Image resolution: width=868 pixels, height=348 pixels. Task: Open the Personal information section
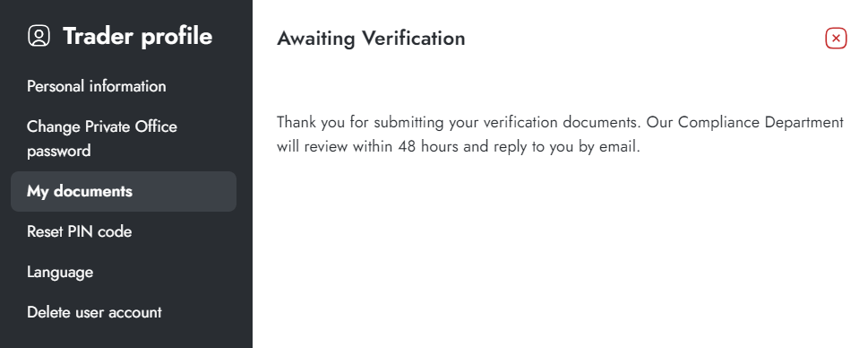point(97,86)
